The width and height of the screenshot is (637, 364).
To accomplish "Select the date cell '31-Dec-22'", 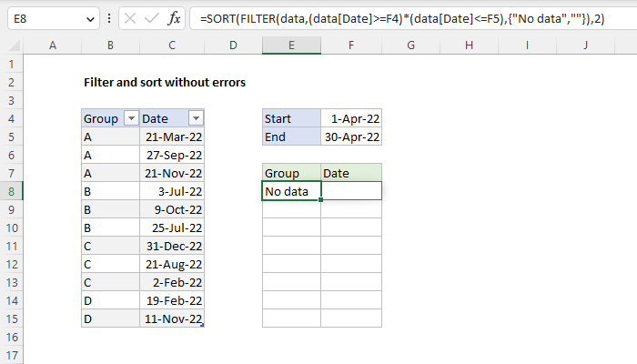I will (172, 247).
